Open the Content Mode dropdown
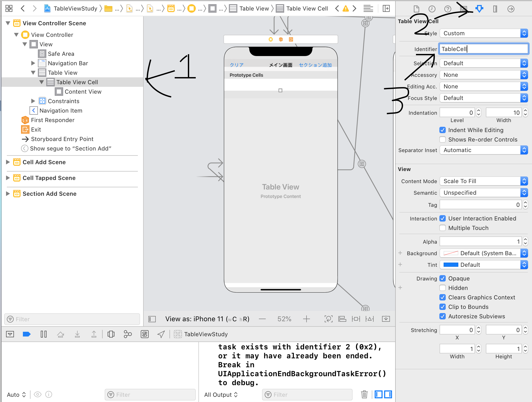Image resolution: width=532 pixels, height=402 pixels. (484, 181)
